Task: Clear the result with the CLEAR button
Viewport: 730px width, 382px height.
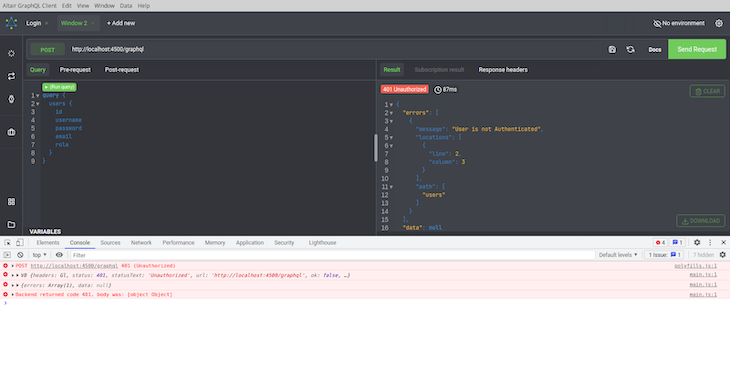Action: pyautogui.click(x=707, y=91)
